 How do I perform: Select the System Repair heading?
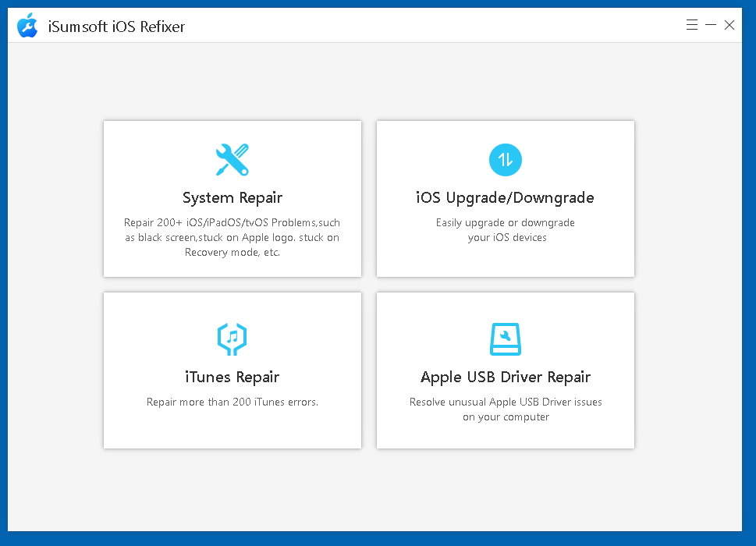pyautogui.click(x=232, y=197)
